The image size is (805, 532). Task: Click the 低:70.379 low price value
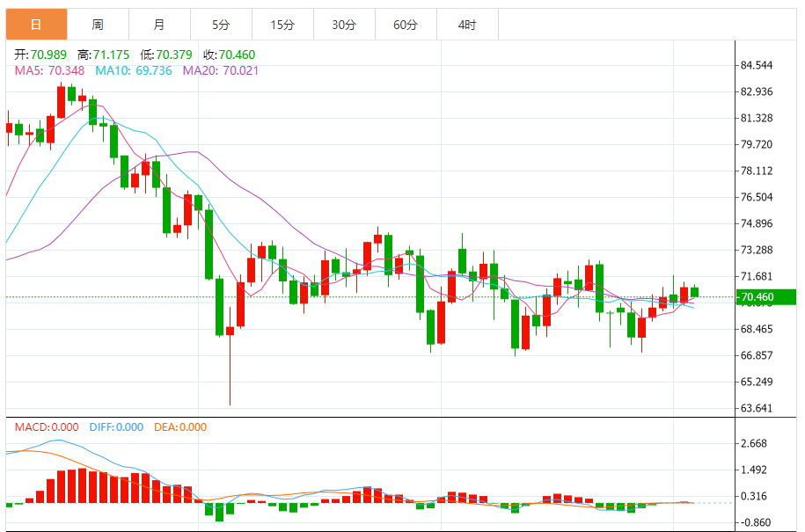tap(165, 55)
